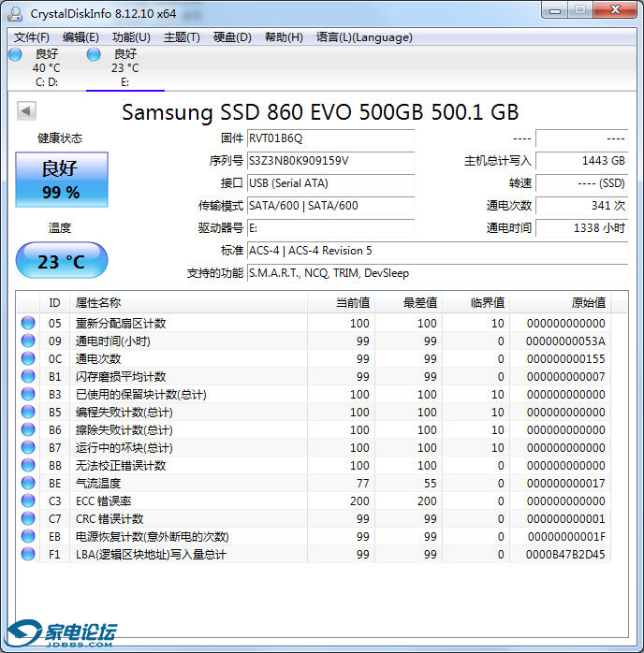644x653 pixels.
Task: Select the 无法校正错误计数 row
Action: 315,465
